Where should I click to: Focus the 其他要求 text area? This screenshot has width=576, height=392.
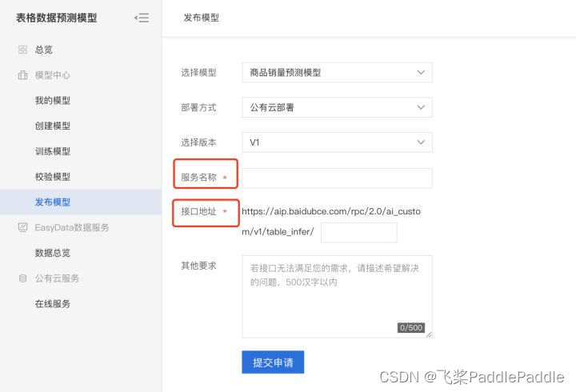point(337,297)
